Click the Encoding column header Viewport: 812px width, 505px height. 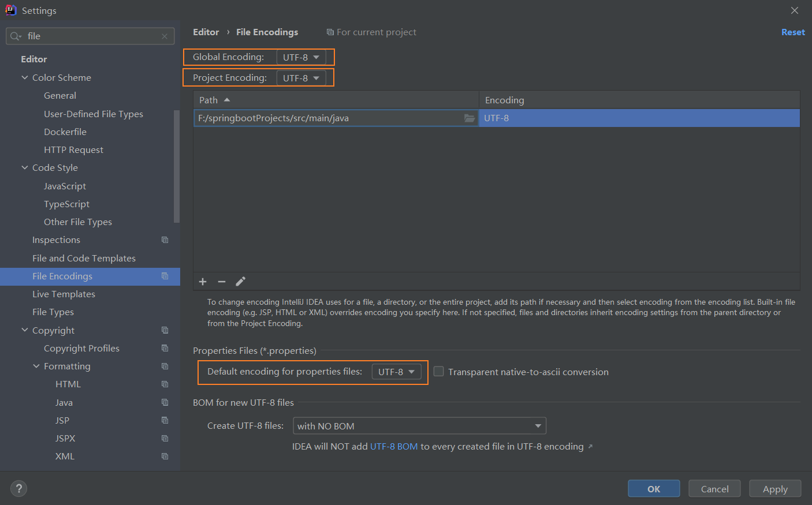[639, 100]
